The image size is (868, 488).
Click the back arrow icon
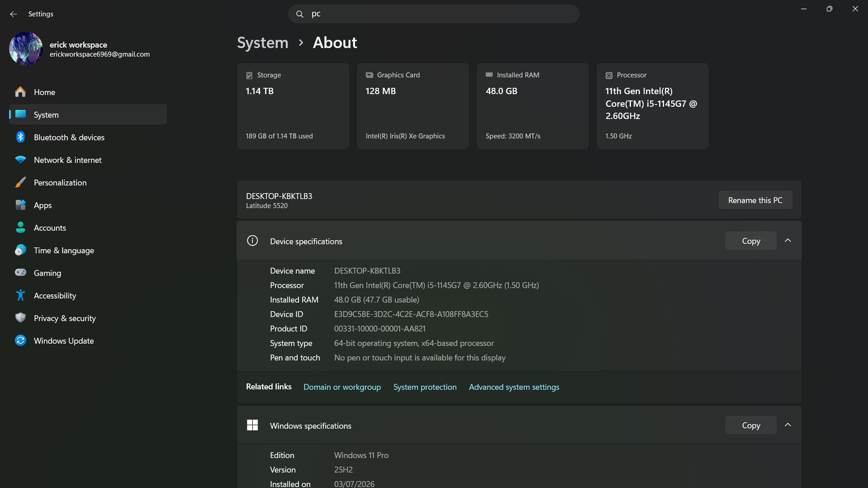pyautogui.click(x=14, y=14)
